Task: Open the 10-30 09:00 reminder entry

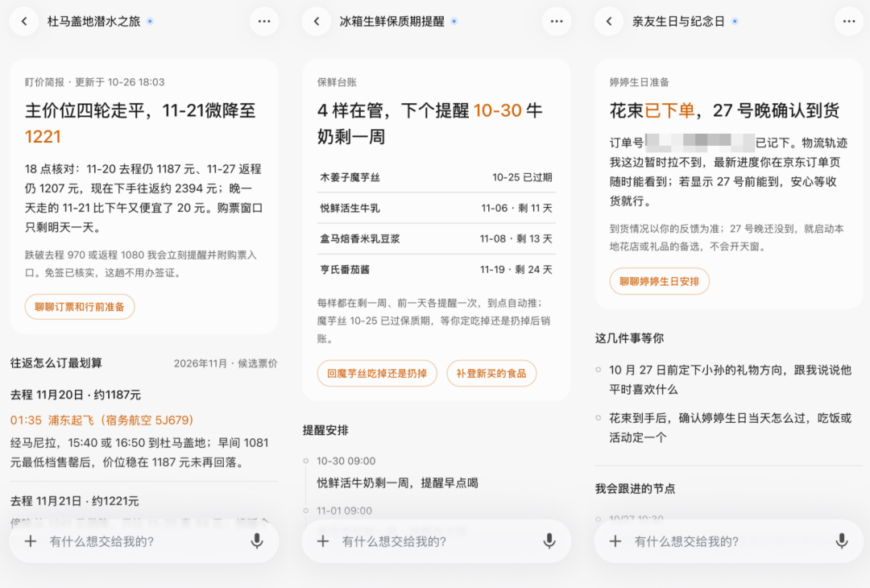Action: [346, 461]
